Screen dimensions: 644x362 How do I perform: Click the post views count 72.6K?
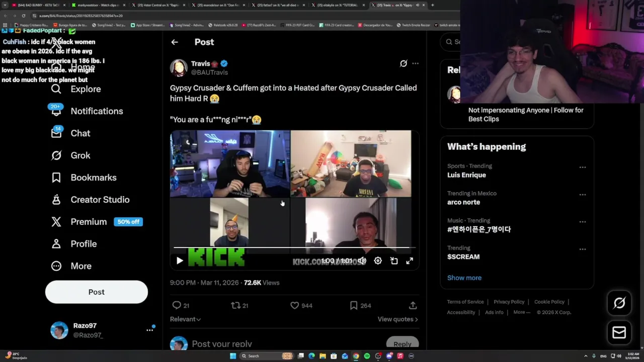coord(262,283)
